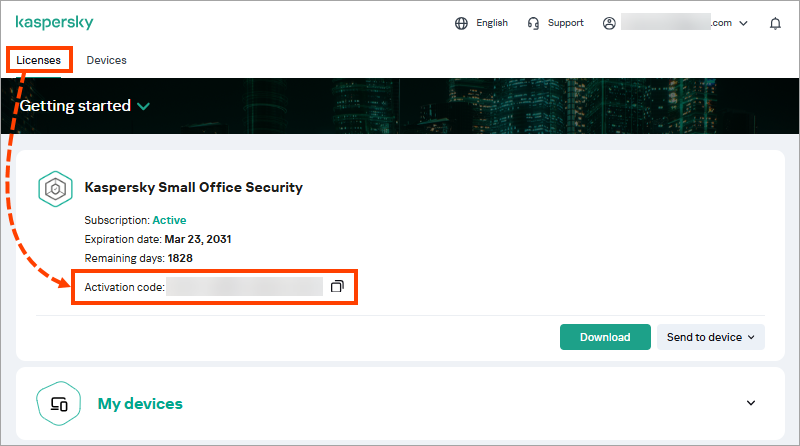Click the Kaspersky logo
The image size is (800, 446).
[x=54, y=23]
